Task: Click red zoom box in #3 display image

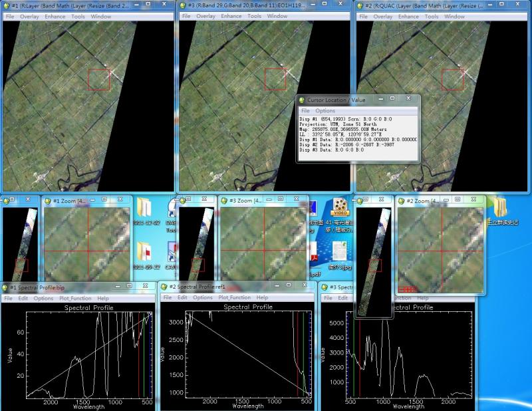Action: point(275,79)
